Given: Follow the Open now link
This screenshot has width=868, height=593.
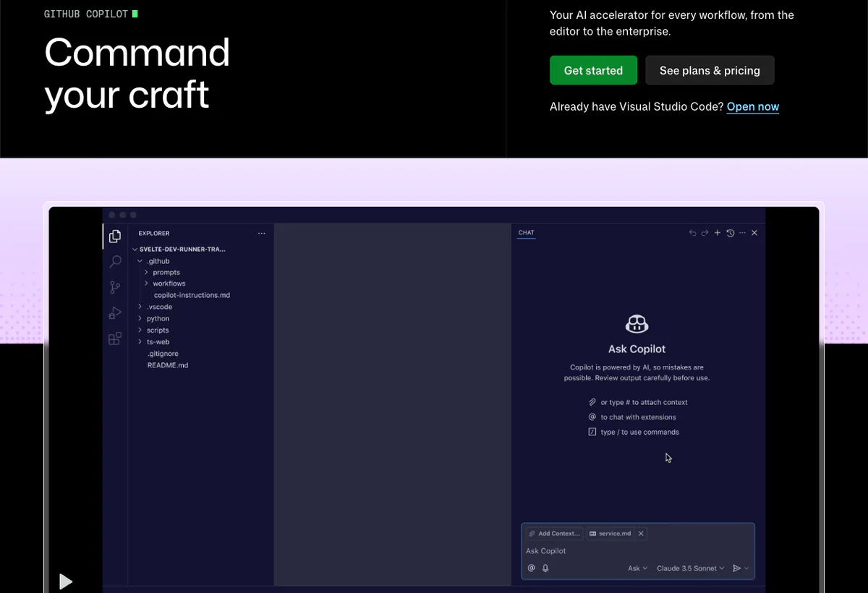Looking at the screenshot, I should click(x=753, y=106).
